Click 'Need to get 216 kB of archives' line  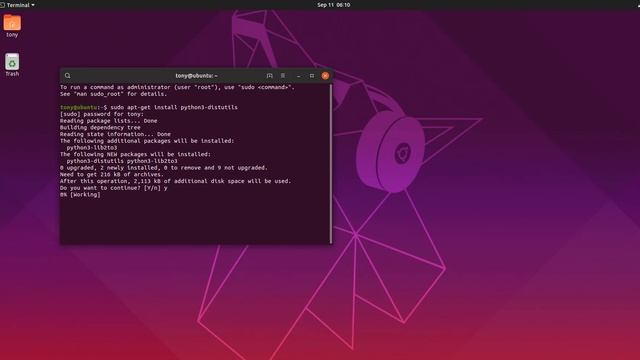[111, 174]
